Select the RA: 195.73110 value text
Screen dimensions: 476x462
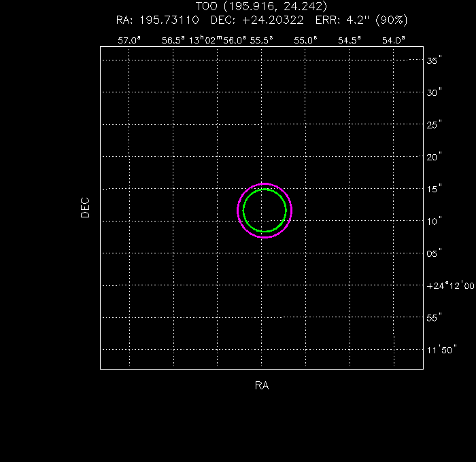click(x=157, y=20)
